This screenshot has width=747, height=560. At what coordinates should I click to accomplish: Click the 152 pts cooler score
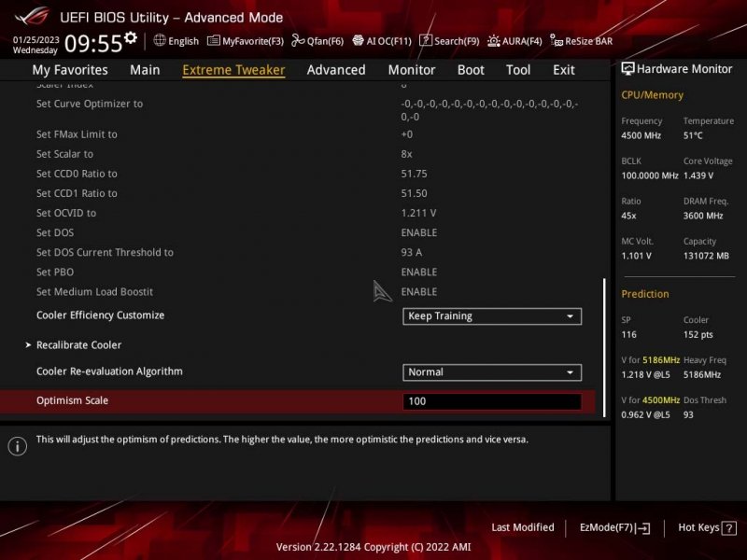tap(698, 335)
